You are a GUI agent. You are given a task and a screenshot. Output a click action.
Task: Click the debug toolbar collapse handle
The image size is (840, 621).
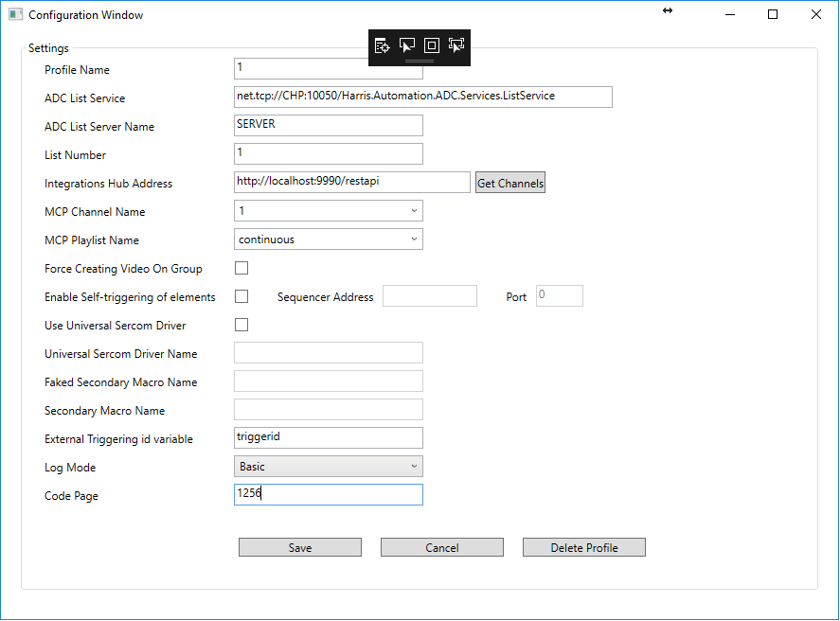[x=420, y=61]
